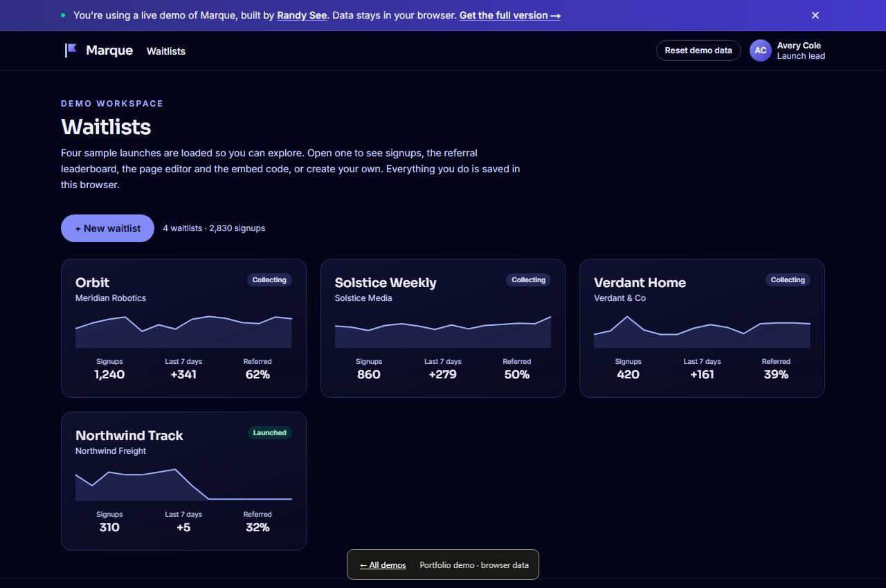Click the 39% referred value
This screenshot has height=588, width=886.
click(x=776, y=374)
